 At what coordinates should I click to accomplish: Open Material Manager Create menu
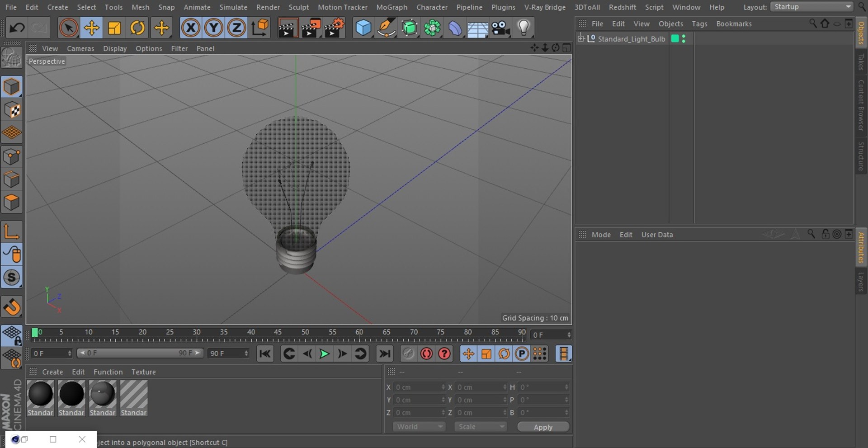(52, 372)
